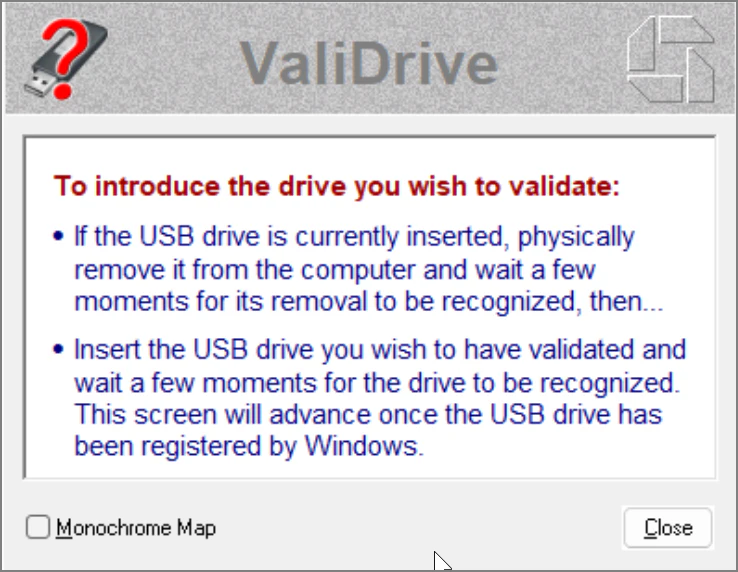Click the first blue bullet point dot

(58, 236)
